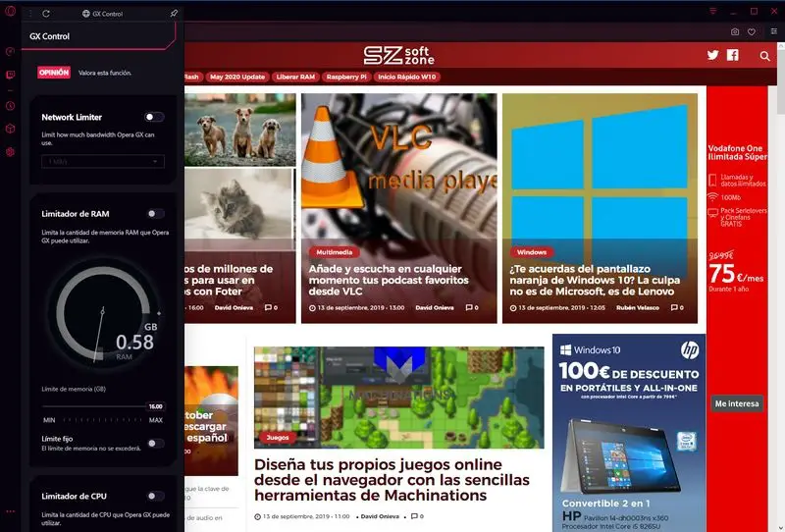Add page to bookmarks with heart icon
Viewport: 785px width, 532px height.
pyautogui.click(x=752, y=31)
